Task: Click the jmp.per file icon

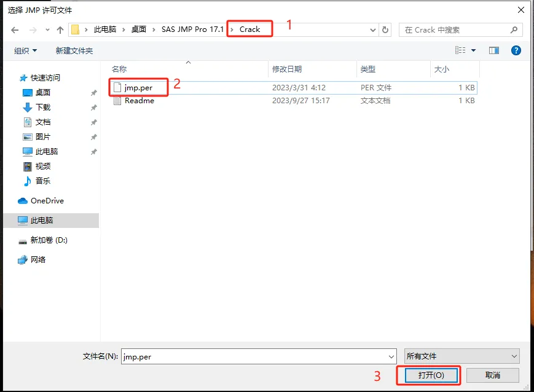Action: (117, 87)
